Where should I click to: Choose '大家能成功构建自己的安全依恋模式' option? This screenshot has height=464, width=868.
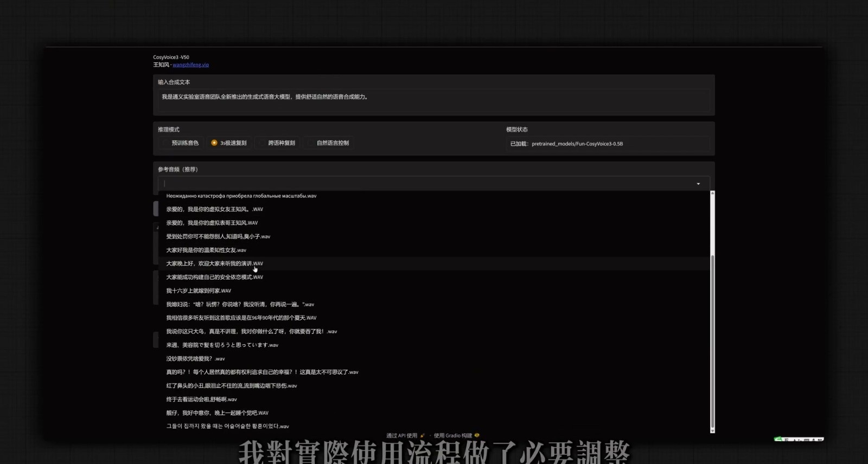tap(434, 277)
